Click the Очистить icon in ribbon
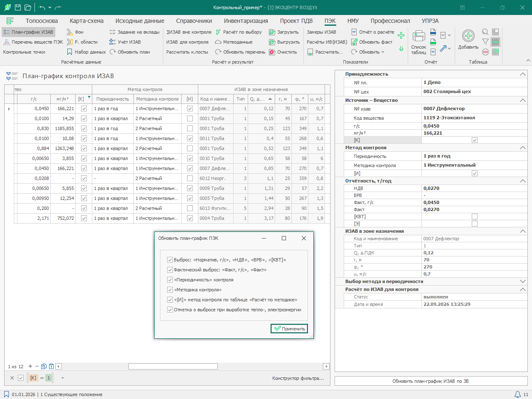532x399 pixels. (x=272, y=52)
